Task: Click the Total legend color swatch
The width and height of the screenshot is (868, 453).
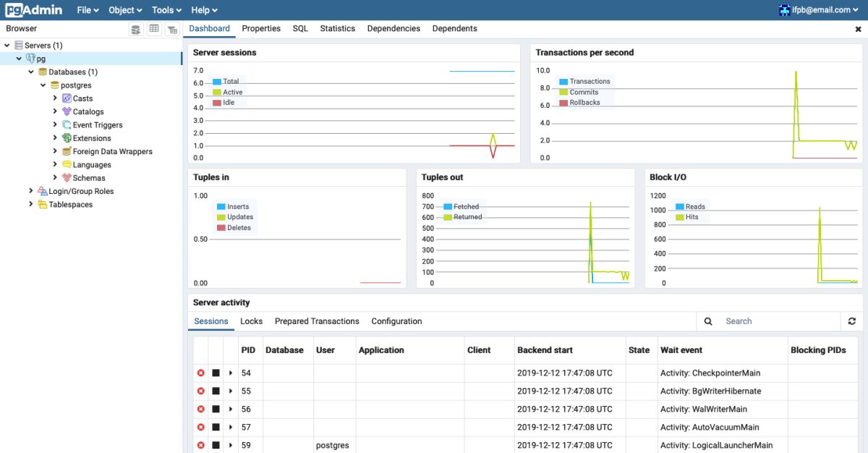Action: pos(216,82)
